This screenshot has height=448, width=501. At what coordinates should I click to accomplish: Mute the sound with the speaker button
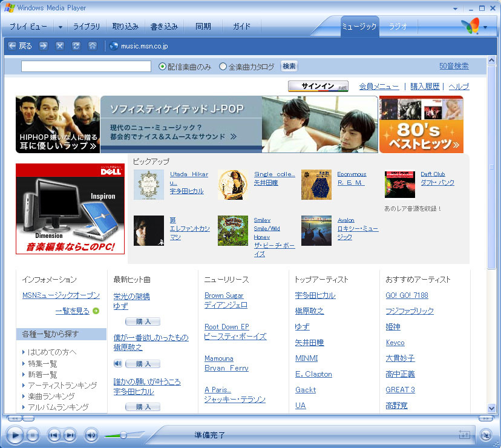click(91, 435)
